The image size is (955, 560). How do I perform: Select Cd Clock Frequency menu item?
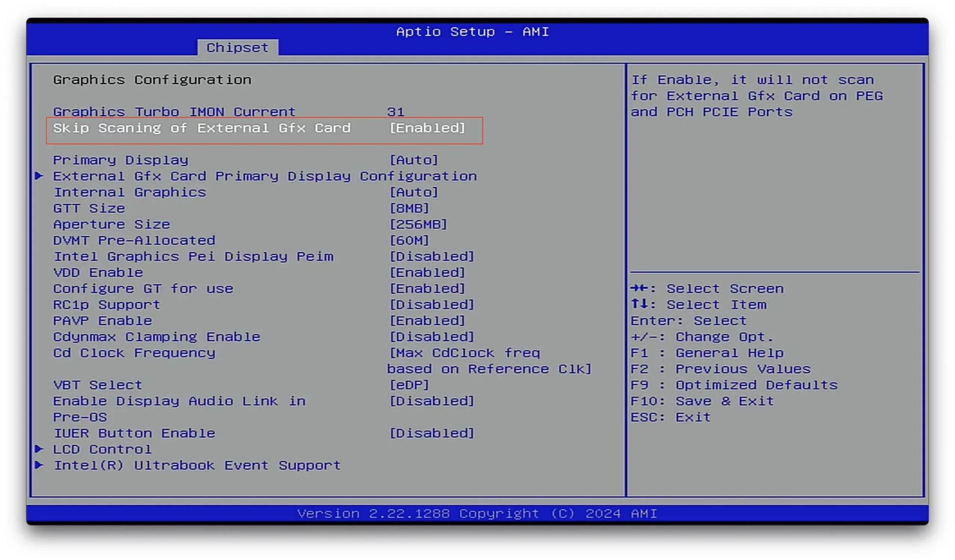(134, 353)
